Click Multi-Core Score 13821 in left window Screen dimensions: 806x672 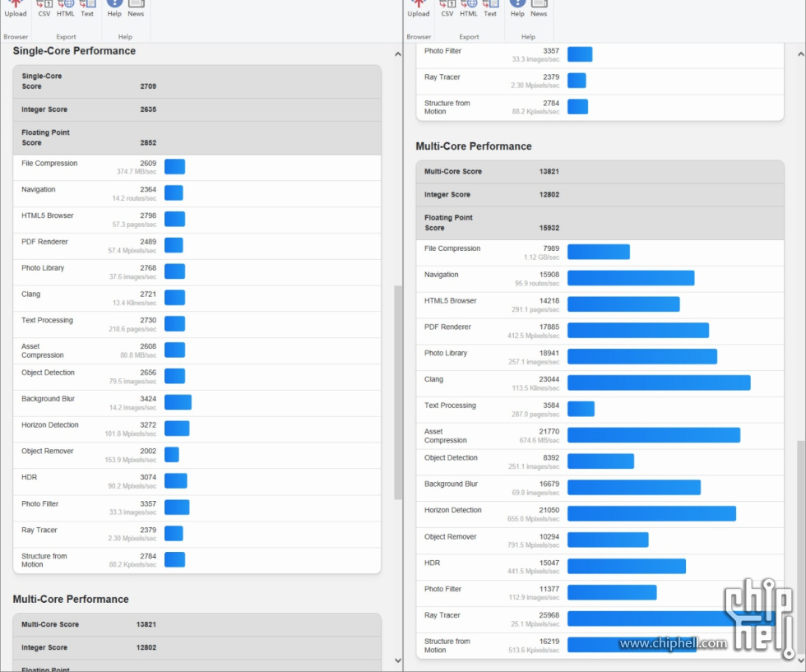click(x=146, y=624)
